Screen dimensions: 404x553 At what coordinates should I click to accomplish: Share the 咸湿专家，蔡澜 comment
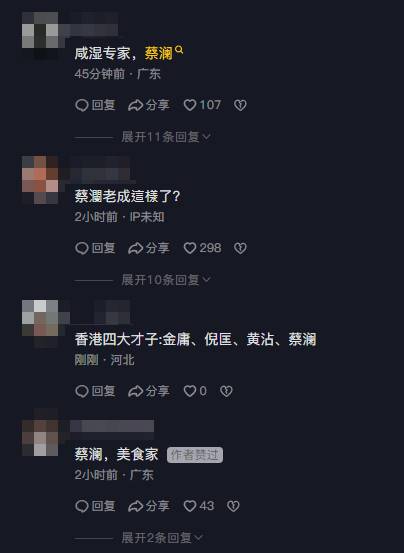click(x=148, y=105)
